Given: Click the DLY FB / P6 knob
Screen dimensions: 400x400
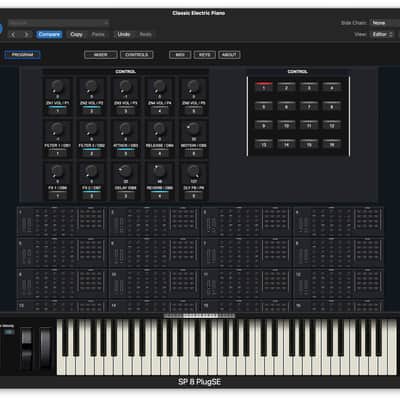Looking at the screenshot, I should 193,171.
